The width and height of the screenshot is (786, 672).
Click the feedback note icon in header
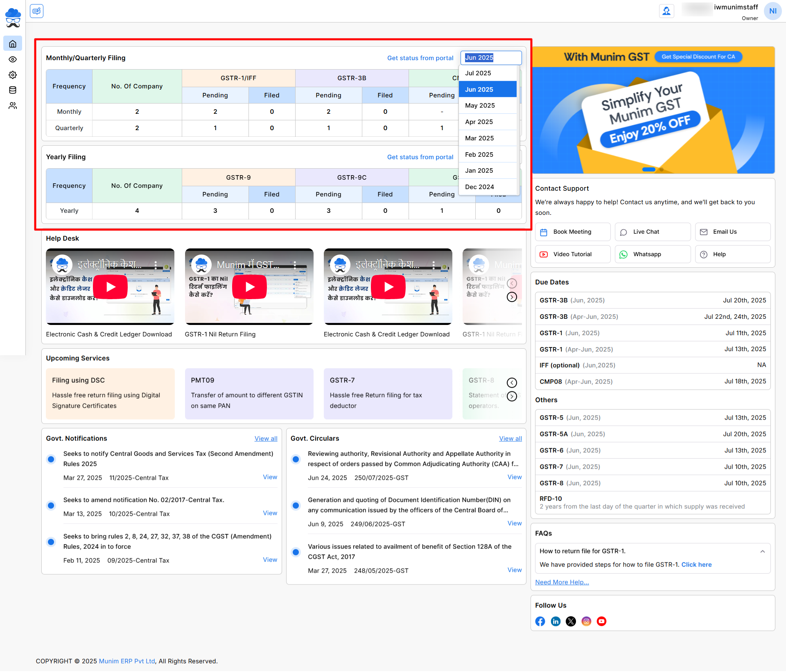(x=36, y=11)
